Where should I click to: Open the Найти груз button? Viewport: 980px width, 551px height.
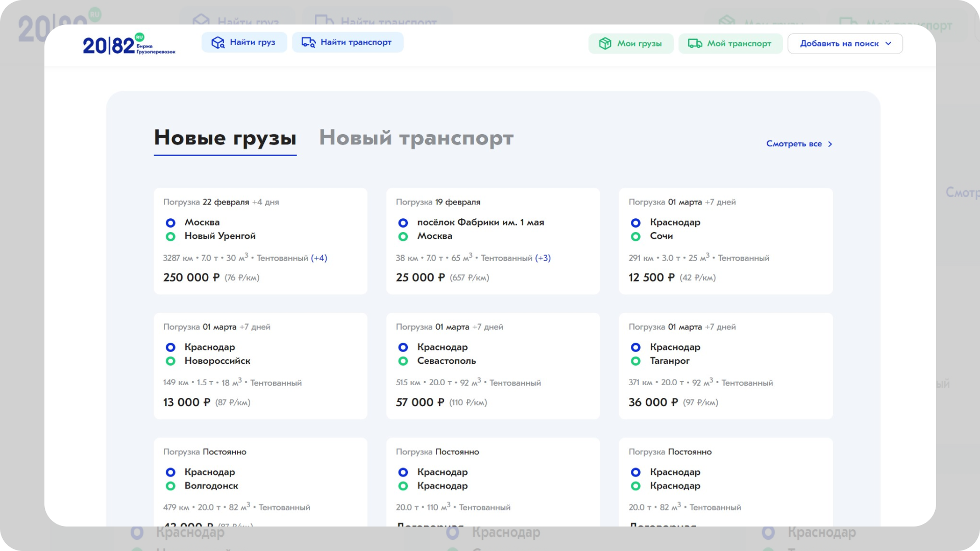244,42
